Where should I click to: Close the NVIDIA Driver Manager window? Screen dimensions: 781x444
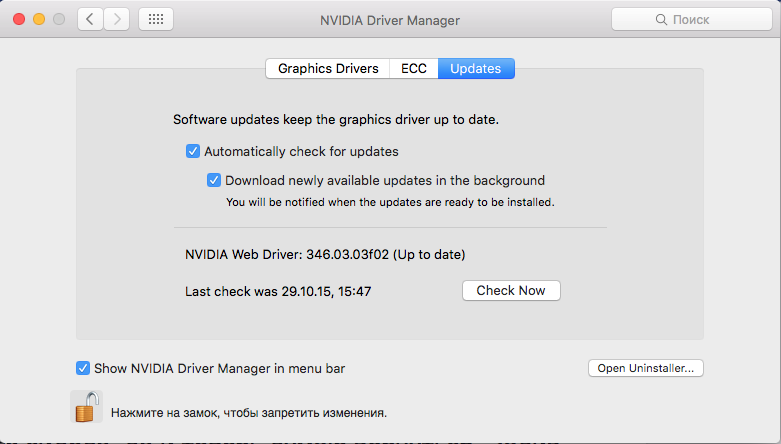tap(19, 19)
